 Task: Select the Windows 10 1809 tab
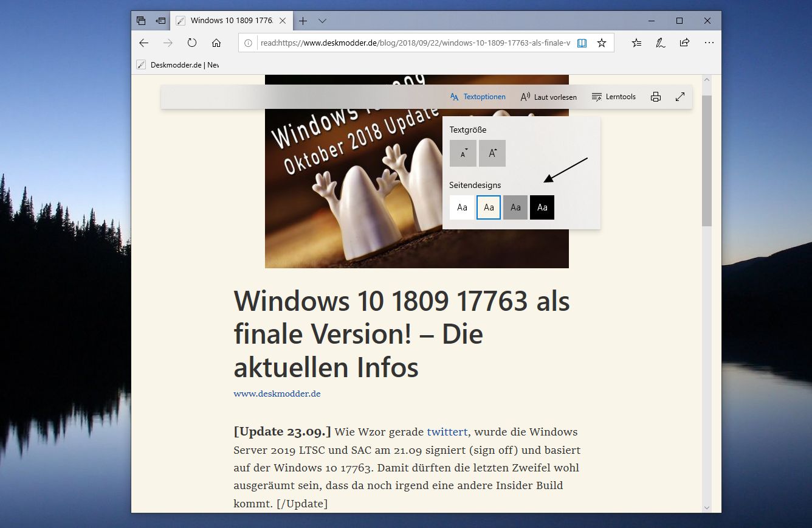coord(231,21)
